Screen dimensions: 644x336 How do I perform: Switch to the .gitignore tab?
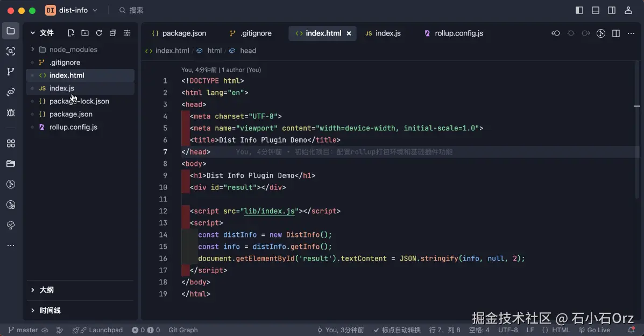pos(250,33)
